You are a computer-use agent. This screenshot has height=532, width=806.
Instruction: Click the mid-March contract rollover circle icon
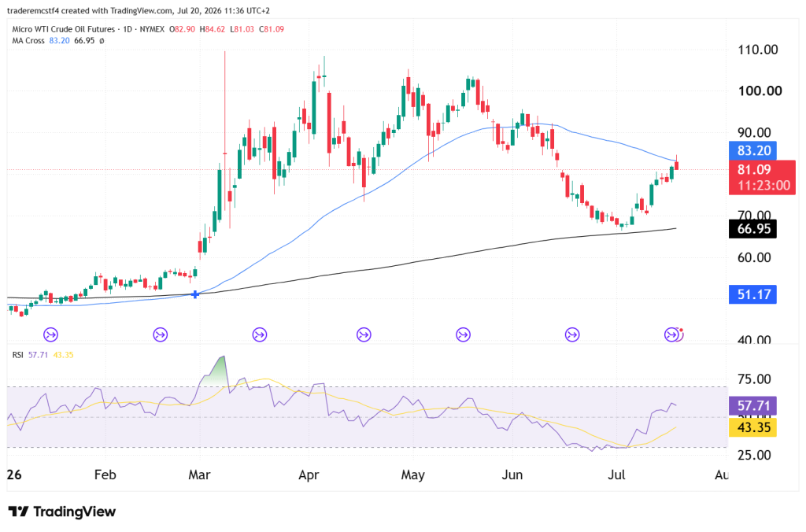[260, 334]
